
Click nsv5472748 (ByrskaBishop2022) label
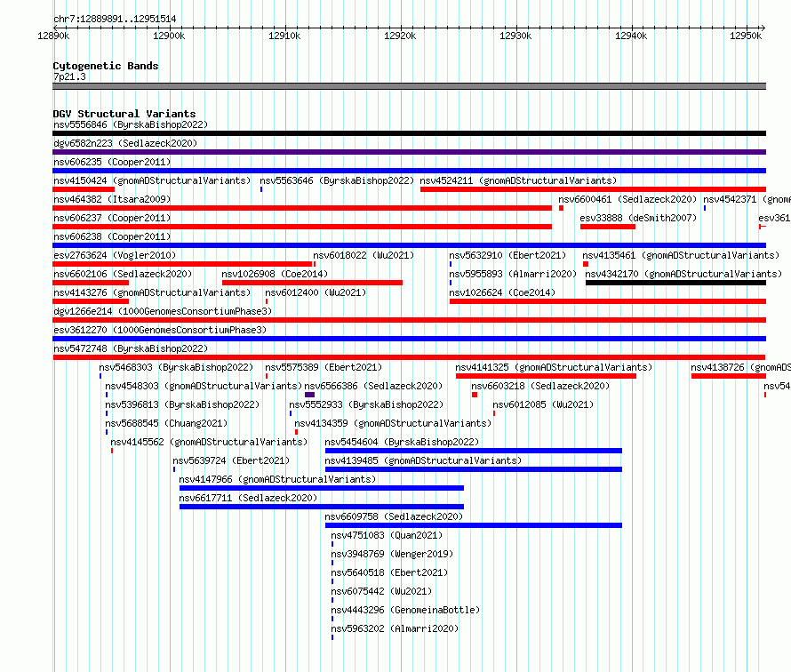click(x=131, y=348)
